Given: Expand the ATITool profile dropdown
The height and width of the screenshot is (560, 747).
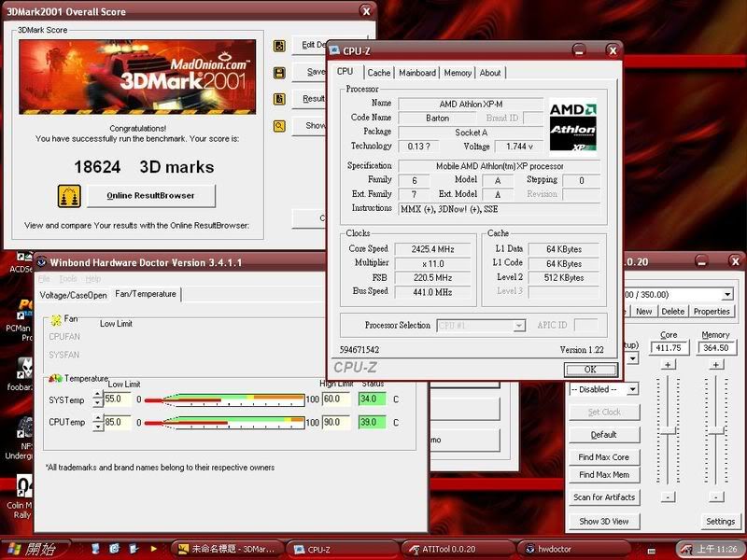Looking at the screenshot, I should (x=727, y=295).
